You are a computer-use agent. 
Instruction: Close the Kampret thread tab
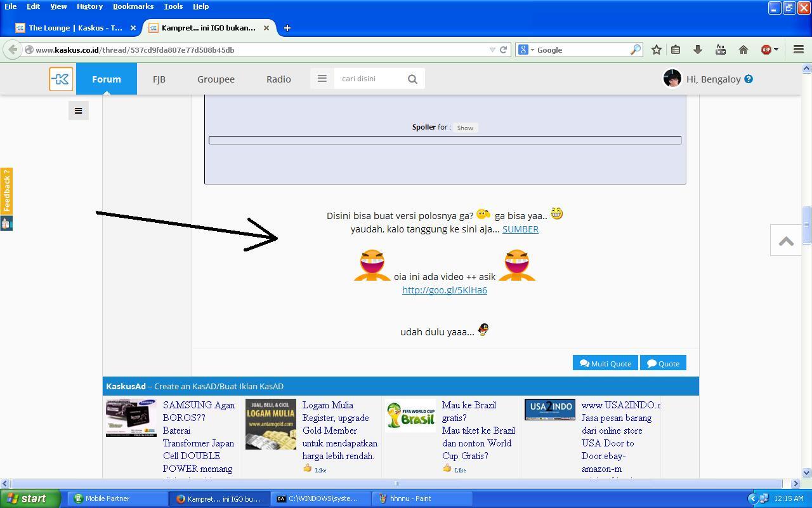pyautogui.click(x=266, y=28)
